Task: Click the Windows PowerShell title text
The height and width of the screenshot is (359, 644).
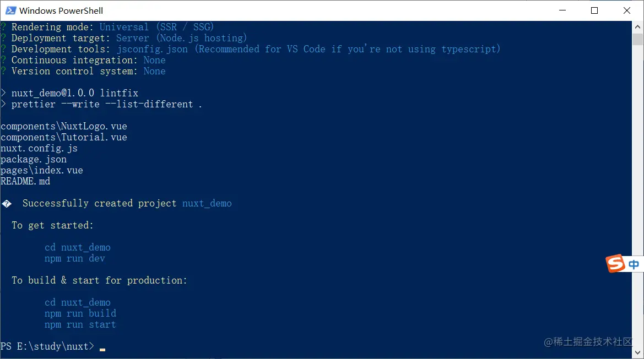Action: point(61,10)
